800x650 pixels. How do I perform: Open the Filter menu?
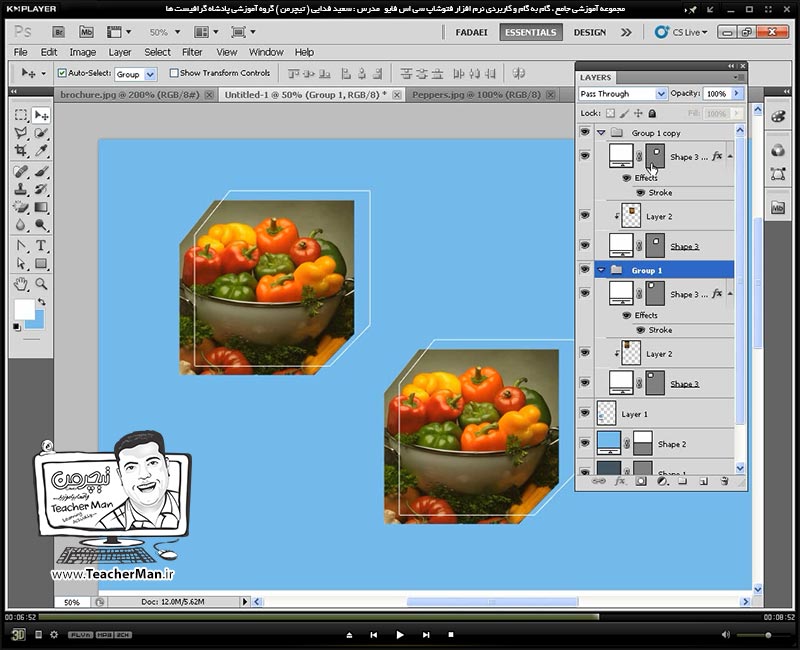[192, 52]
